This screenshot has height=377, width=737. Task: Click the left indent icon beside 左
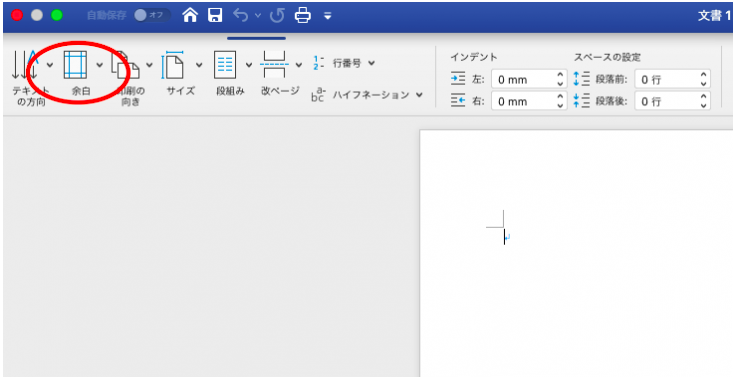[x=458, y=79]
